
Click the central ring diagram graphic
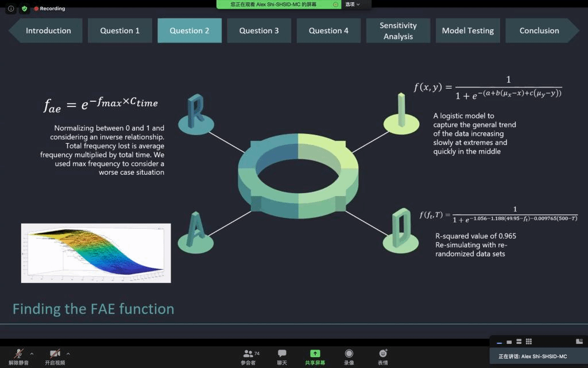click(298, 176)
